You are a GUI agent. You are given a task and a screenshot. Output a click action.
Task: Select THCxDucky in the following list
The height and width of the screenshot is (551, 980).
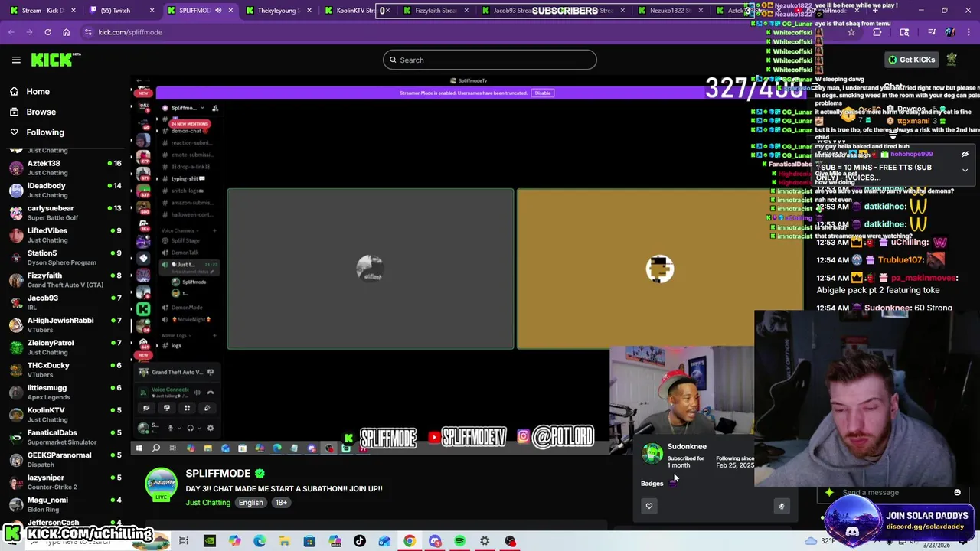(x=65, y=370)
